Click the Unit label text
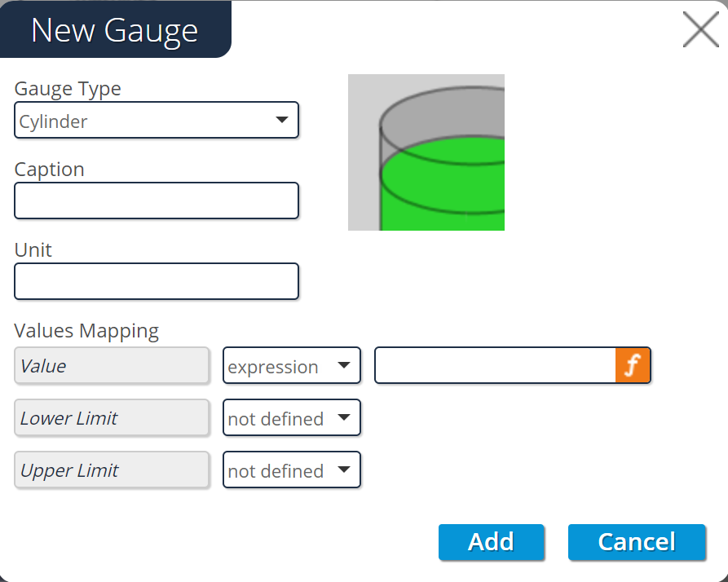Viewport: 728px width, 582px height. pos(33,249)
